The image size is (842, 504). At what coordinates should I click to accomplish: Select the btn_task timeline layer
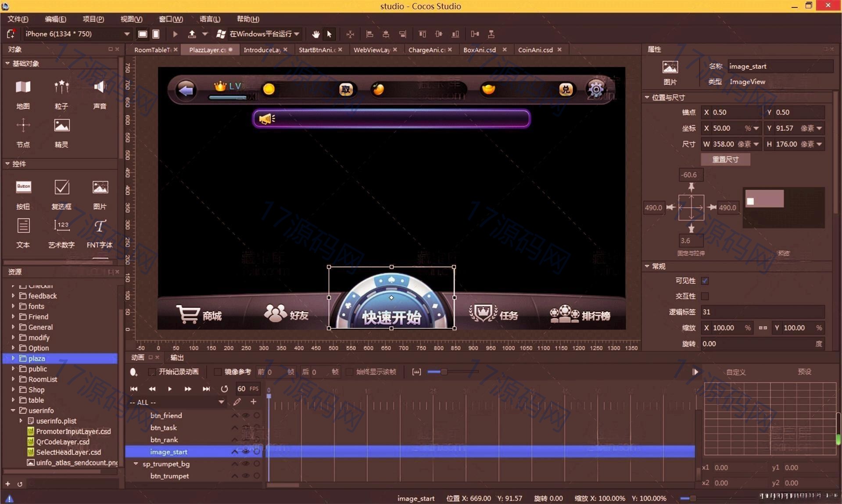164,428
